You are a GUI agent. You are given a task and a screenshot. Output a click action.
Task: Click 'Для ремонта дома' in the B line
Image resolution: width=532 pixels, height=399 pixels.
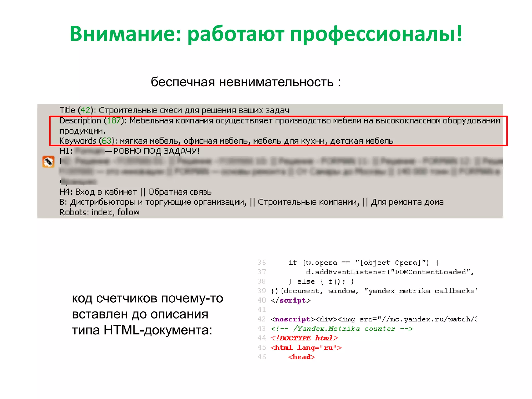[407, 202]
